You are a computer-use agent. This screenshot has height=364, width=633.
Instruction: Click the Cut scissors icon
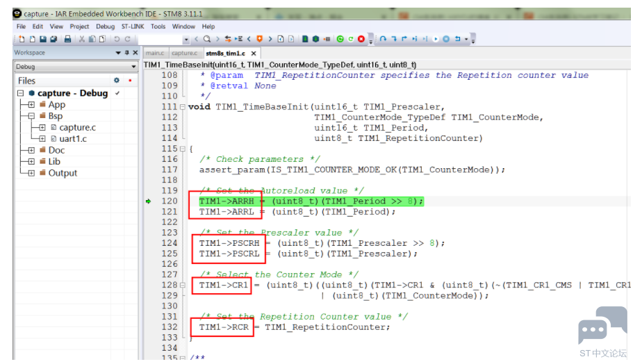(82, 39)
